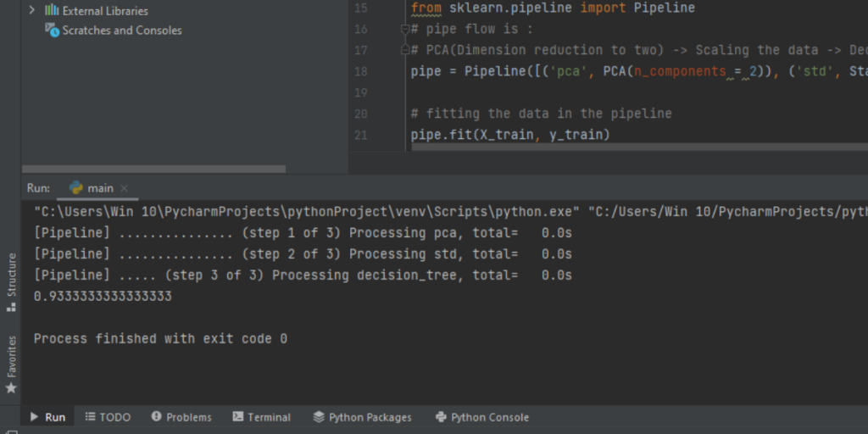Open the Python Packages tool window

pos(363,417)
